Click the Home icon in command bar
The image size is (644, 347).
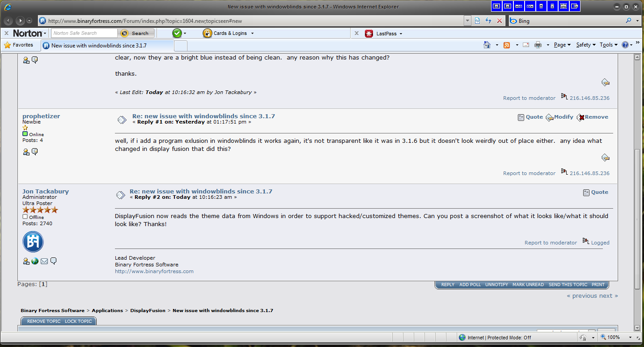tap(487, 45)
